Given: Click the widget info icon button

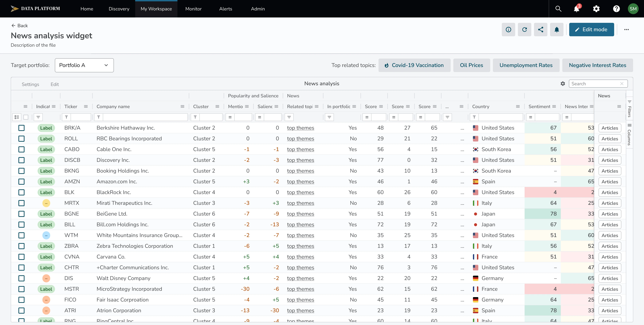Looking at the screenshot, I should coord(508,30).
